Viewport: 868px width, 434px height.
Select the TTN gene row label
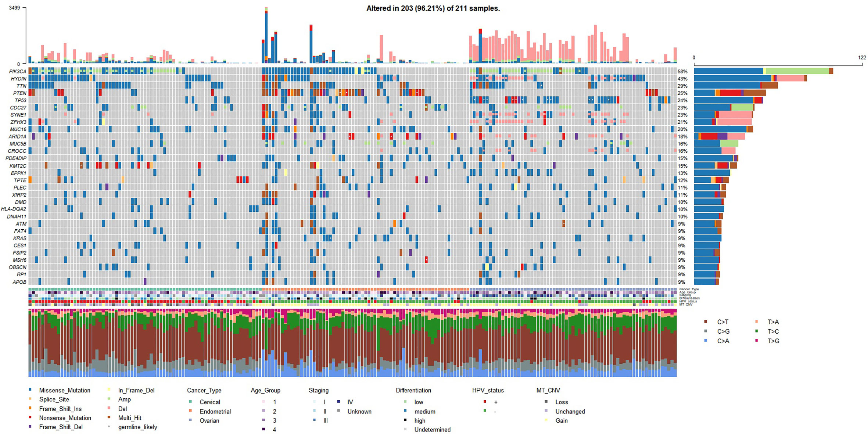pyautogui.click(x=22, y=86)
